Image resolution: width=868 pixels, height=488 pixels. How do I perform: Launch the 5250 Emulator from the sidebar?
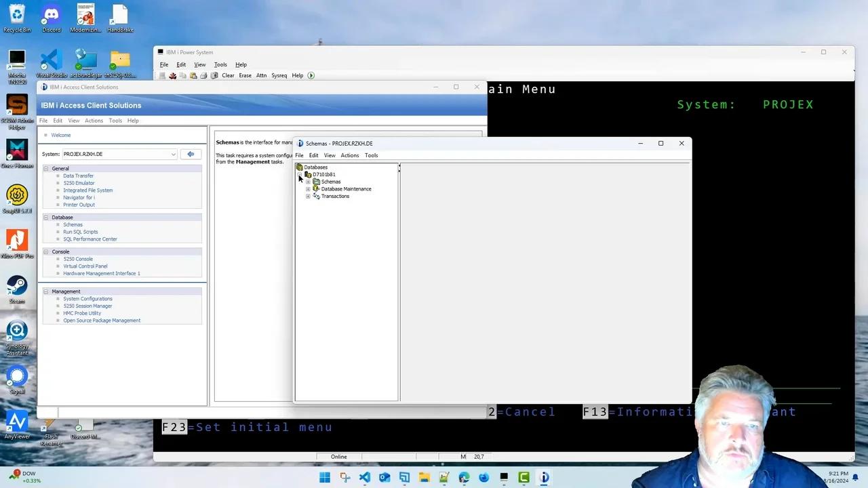click(x=79, y=183)
